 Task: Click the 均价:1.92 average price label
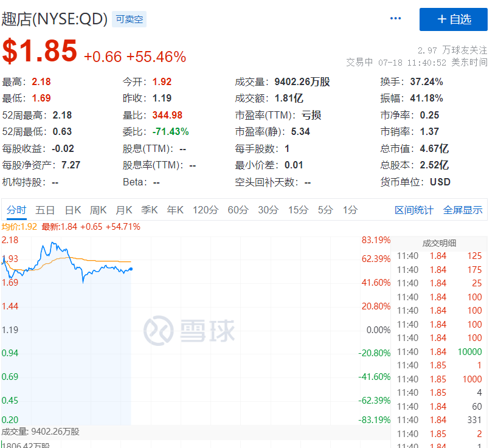19,227
